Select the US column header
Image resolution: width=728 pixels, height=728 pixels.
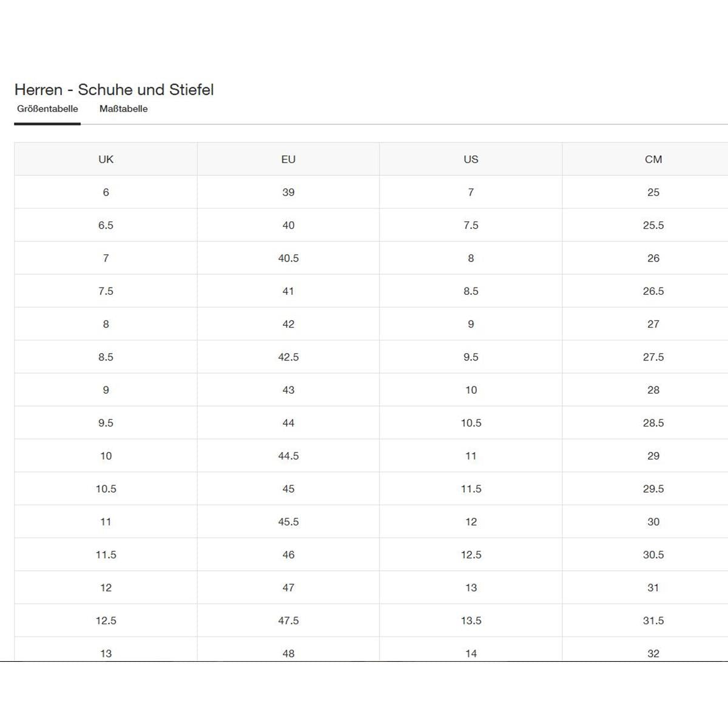(471, 160)
